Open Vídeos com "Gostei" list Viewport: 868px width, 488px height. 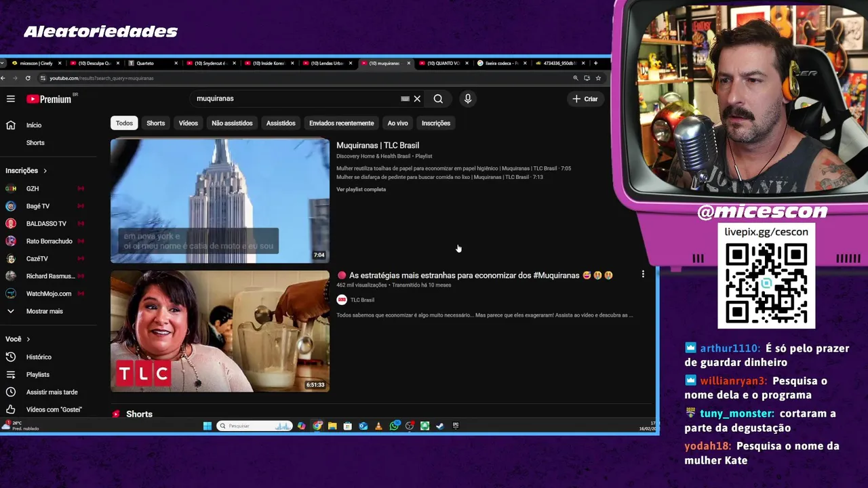click(54, 410)
